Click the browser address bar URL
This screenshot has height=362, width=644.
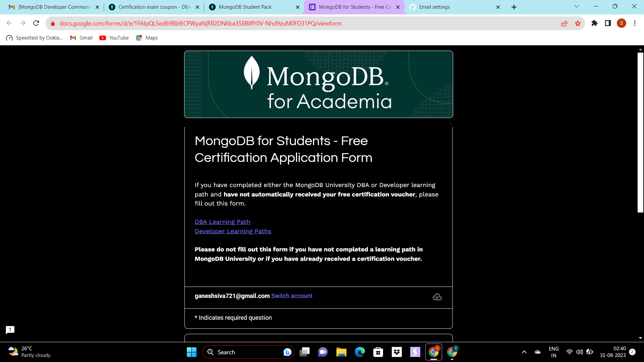click(200, 23)
